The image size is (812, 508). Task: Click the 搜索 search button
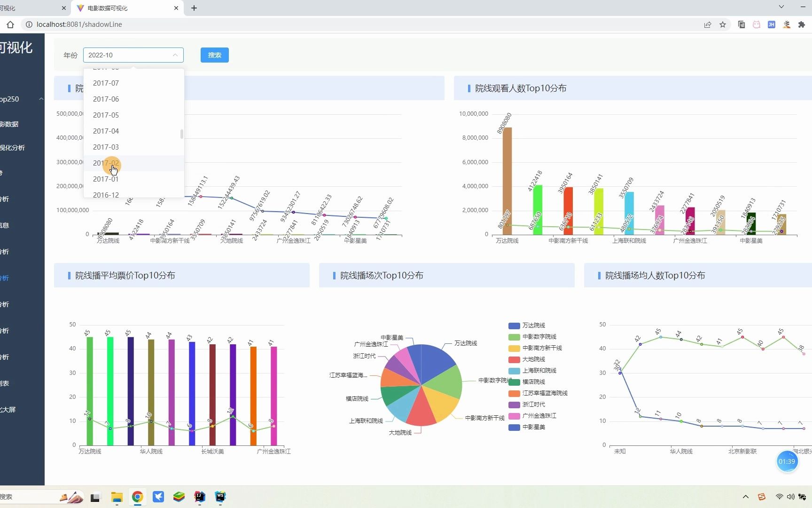point(215,55)
